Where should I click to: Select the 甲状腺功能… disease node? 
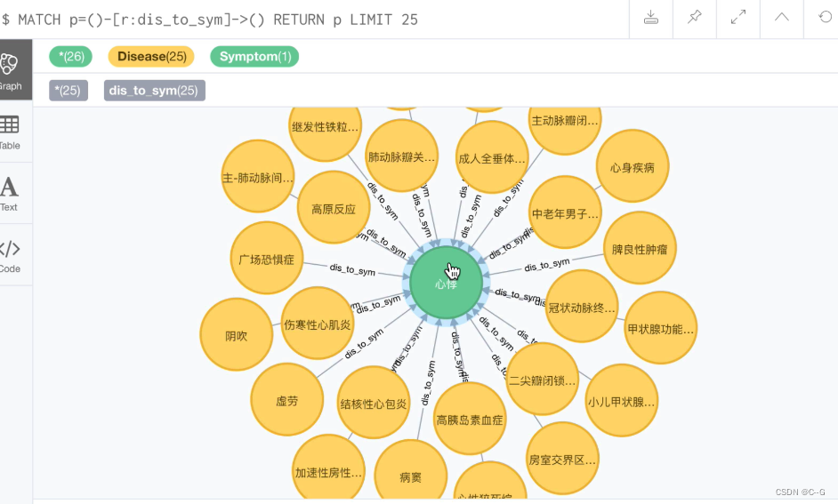tap(661, 328)
